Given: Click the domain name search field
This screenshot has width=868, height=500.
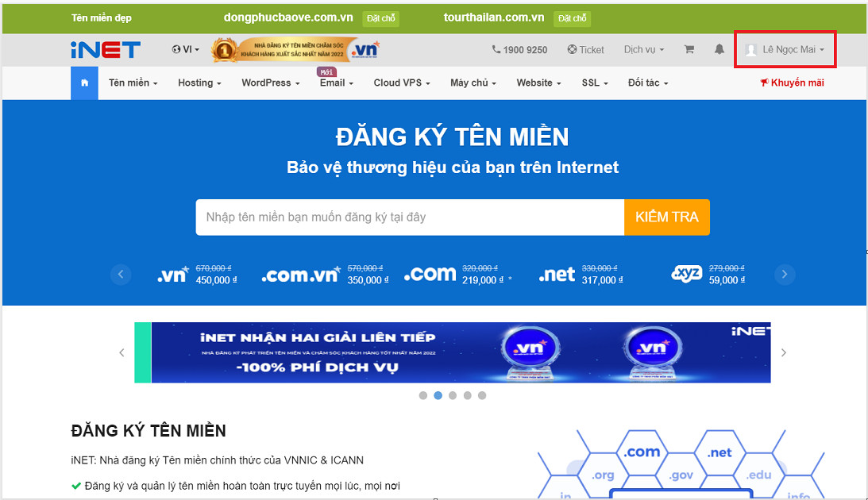Looking at the screenshot, I should tap(410, 217).
